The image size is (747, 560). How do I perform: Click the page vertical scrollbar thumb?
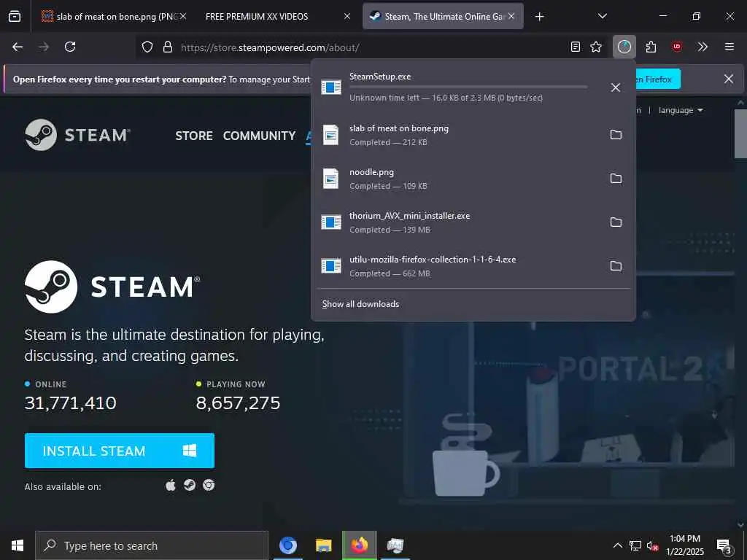(x=740, y=133)
